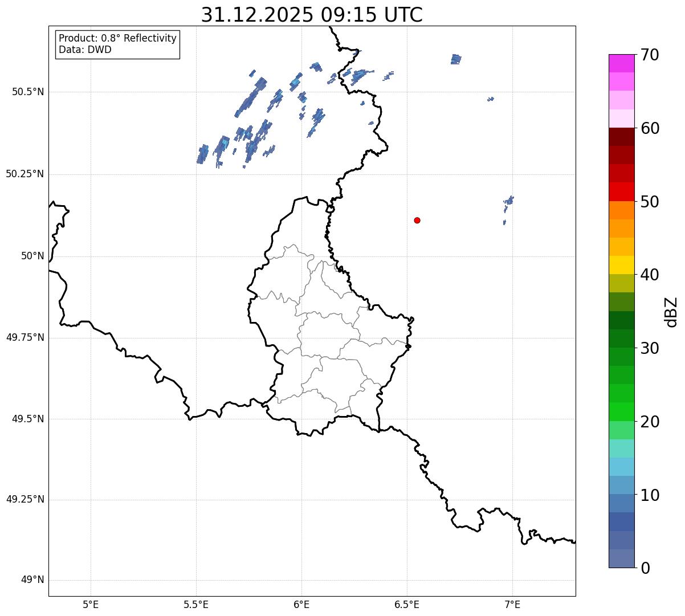Click the longitude label "7°E"
The width and height of the screenshot is (685, 616).
coord(512,605)
